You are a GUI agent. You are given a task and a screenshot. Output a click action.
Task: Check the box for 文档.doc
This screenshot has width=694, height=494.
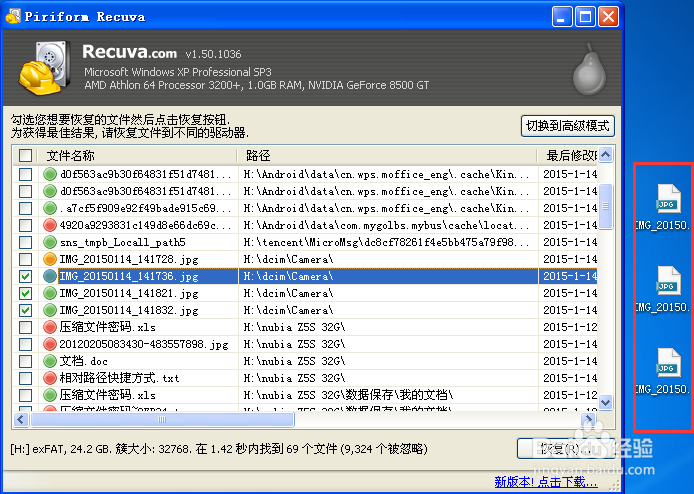coord(25,361)
